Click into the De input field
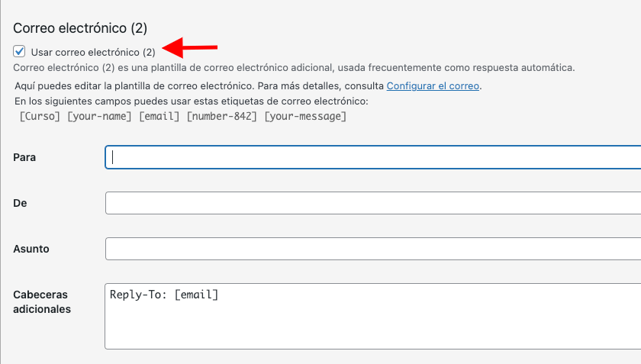Screen dimensions: 641x364 [x=373, y=203]
